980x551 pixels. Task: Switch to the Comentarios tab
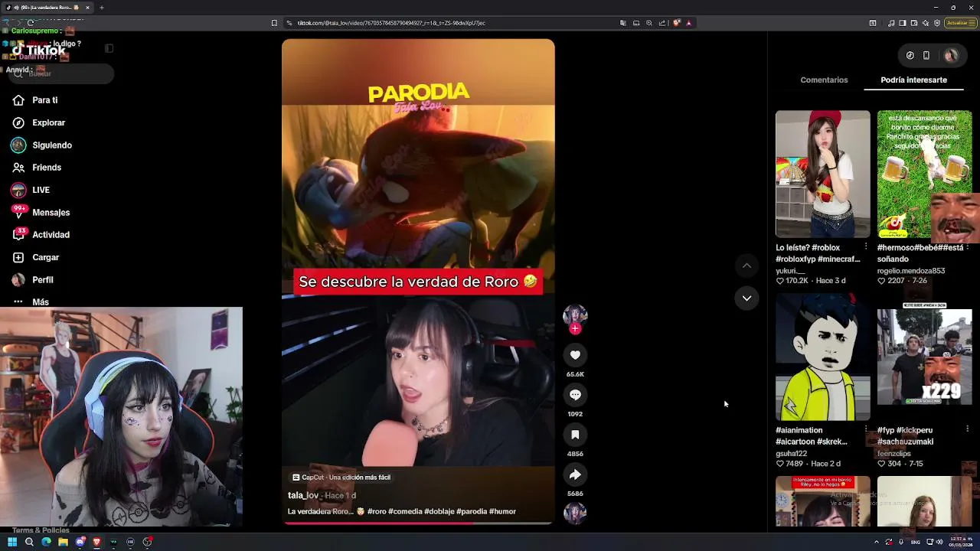pos(824,80)
